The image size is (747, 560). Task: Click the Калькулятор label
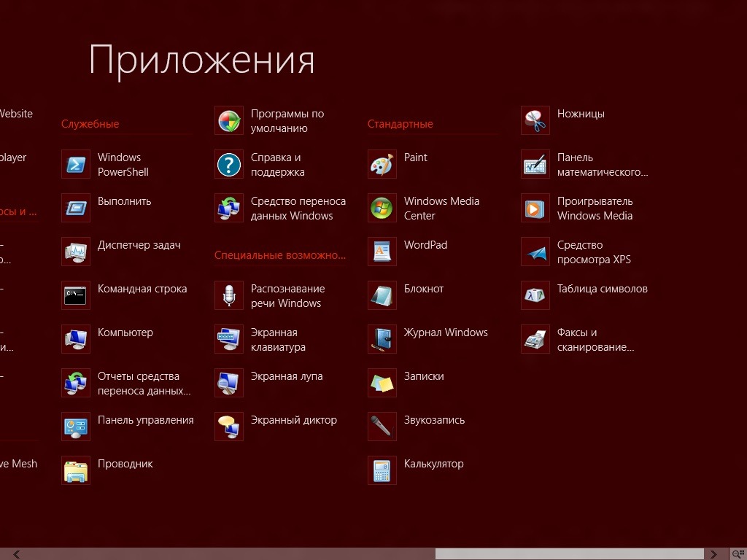(x=433, y=464)
